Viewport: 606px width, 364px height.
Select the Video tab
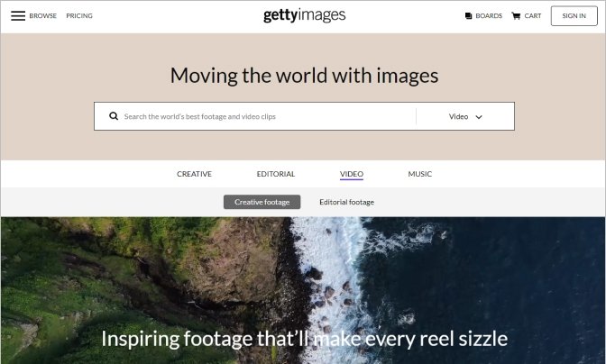coord(352,174)
